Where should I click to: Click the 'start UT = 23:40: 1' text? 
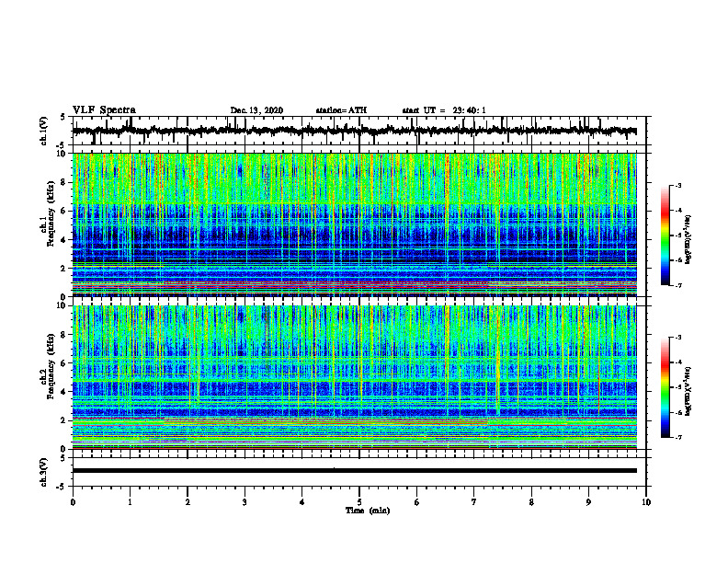point(444,110)
